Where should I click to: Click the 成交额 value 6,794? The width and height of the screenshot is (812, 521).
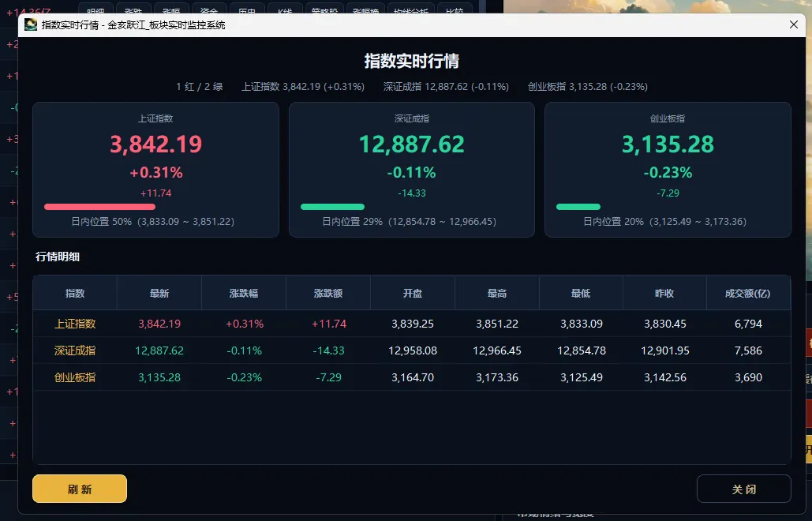point(748,324)
